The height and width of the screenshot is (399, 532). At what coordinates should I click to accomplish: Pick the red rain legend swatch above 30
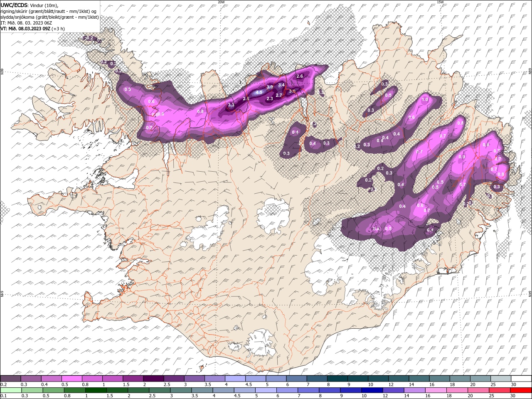521,390
